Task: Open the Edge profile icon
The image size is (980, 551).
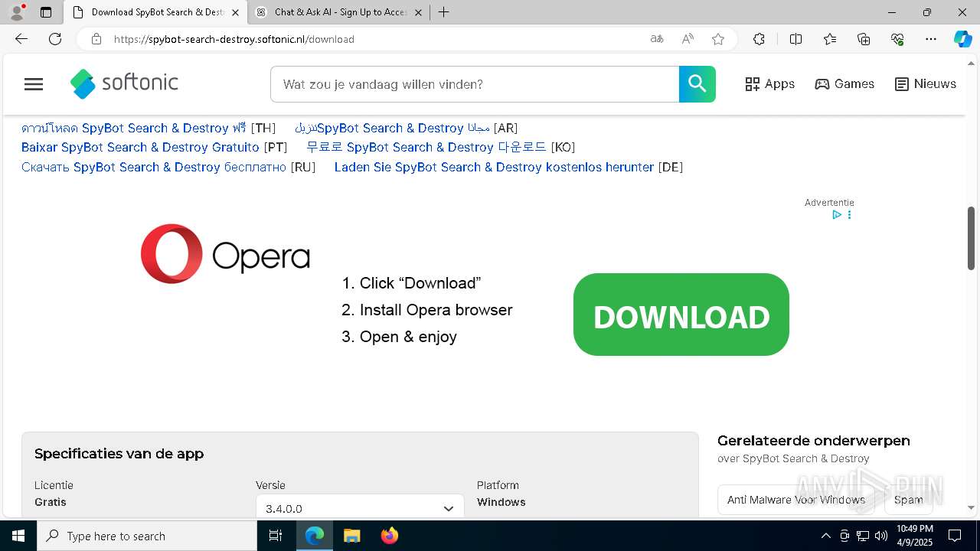Action: pyautogui.click(x=17, y=12)
